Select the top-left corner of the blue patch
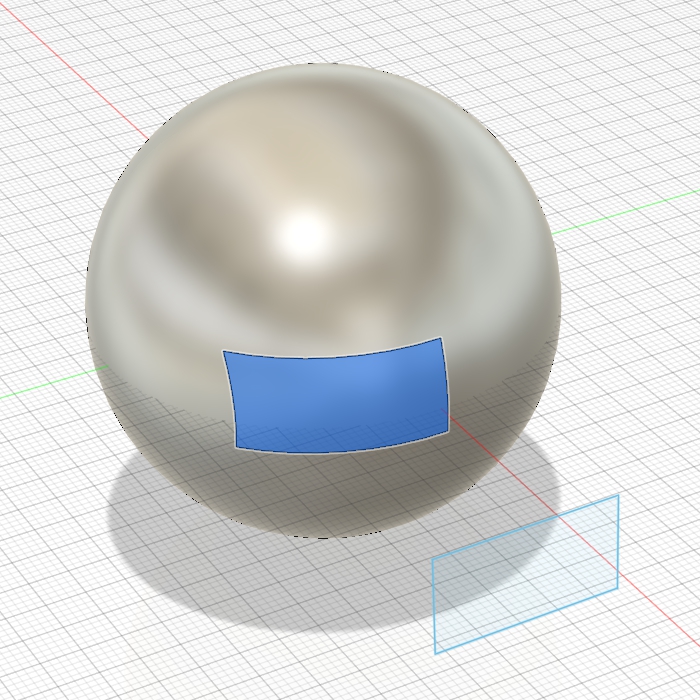 [224, 352]
